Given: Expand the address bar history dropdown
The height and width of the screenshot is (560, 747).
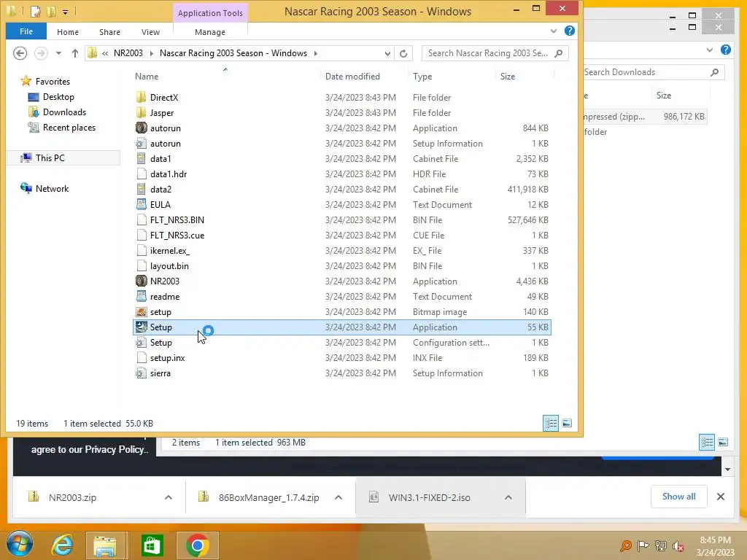Looking at the screenshot, I should pyautogui.click(x=387, y=54).
